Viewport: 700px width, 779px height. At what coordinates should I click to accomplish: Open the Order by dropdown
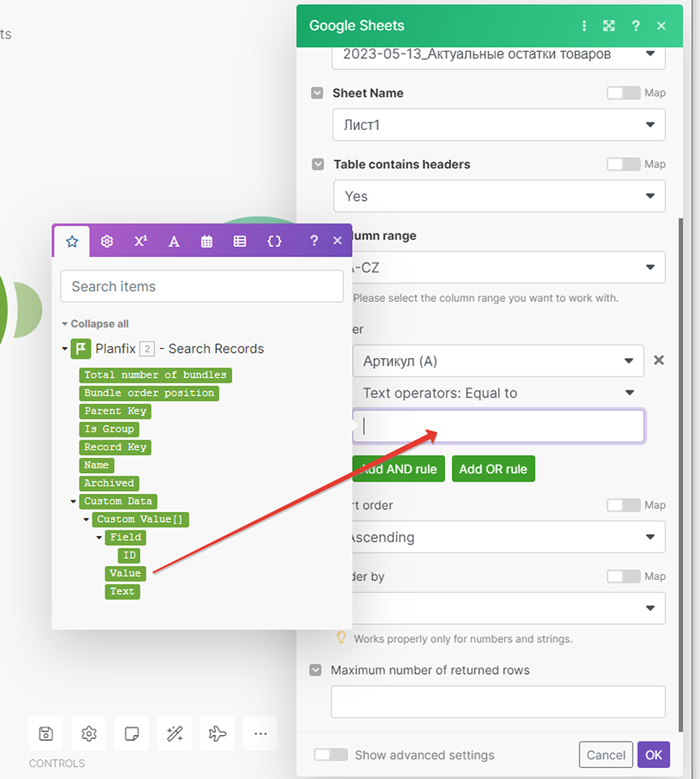[508, 608]
